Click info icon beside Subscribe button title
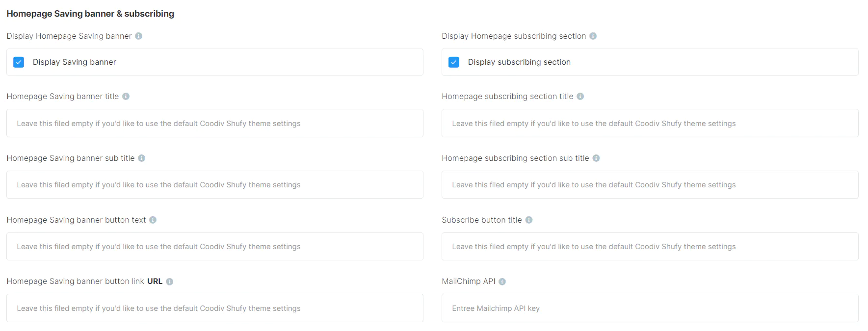The height and width of the screenshot is (331, 868). 529,220
